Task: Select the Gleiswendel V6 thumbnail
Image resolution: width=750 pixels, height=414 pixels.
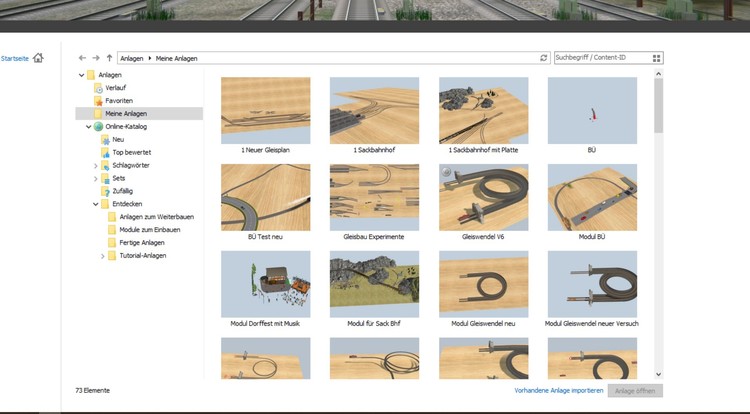Action: tap(483, 198)
